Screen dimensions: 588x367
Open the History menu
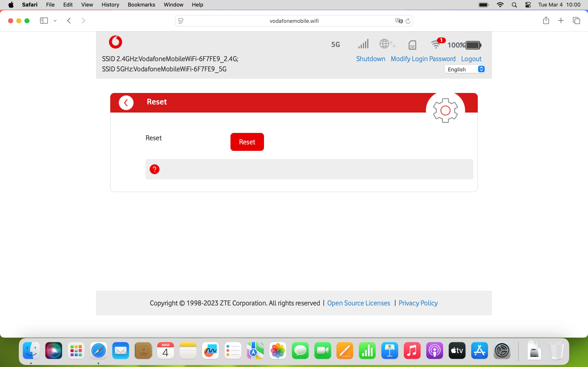pos(110,5)
